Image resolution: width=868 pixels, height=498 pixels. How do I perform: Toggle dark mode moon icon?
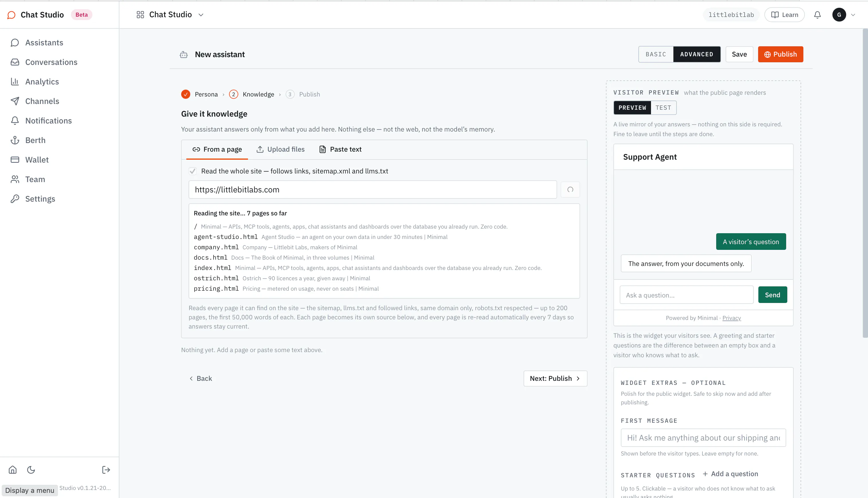[31, 470]
